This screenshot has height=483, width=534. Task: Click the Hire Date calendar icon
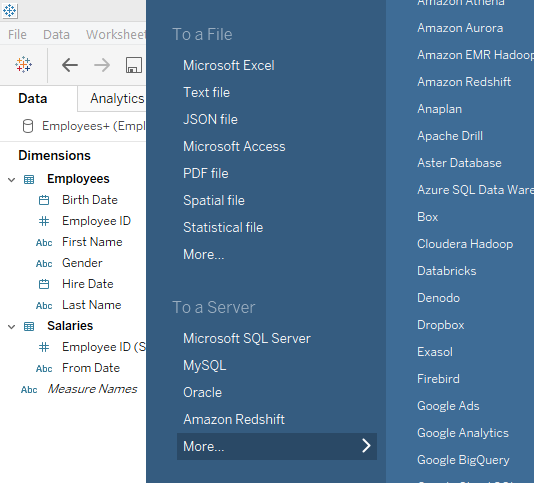click(44, 284)
